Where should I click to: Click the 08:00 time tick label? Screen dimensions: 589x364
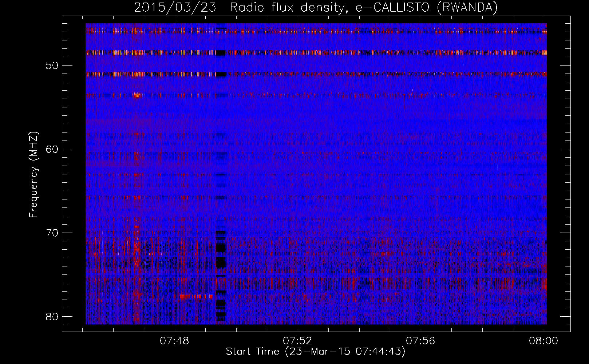[x=543, y=341]
